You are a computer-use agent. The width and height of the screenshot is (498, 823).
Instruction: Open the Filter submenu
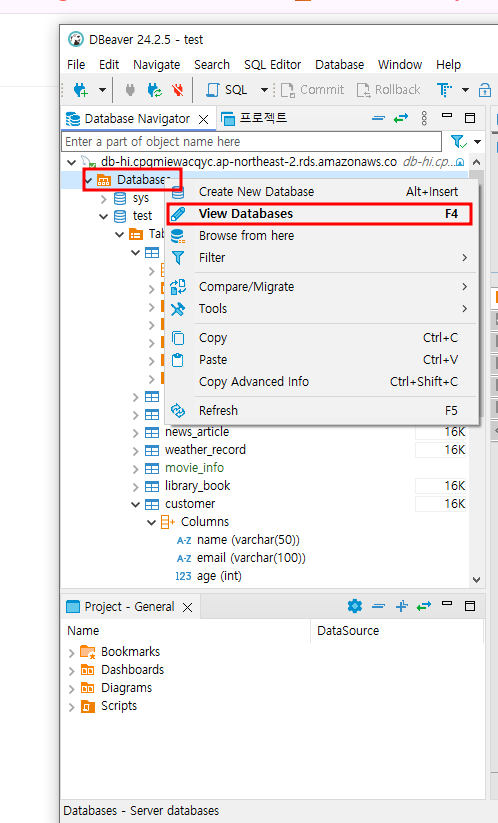tap(322, 258)
